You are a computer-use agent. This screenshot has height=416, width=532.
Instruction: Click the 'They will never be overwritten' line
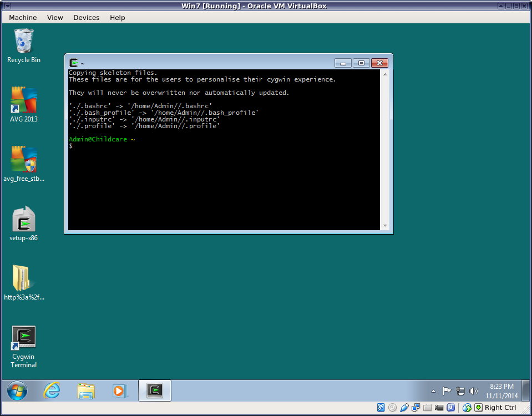[179, 93]
